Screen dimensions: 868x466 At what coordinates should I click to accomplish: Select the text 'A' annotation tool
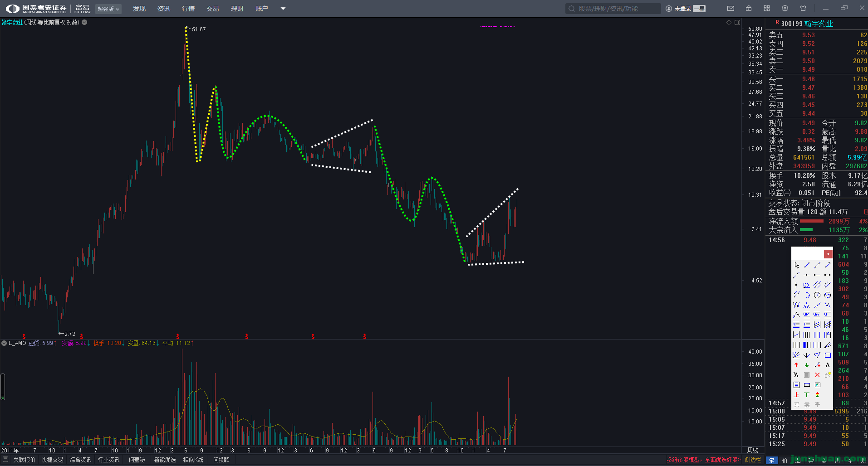pyautogui.click(x=828, y=365)
